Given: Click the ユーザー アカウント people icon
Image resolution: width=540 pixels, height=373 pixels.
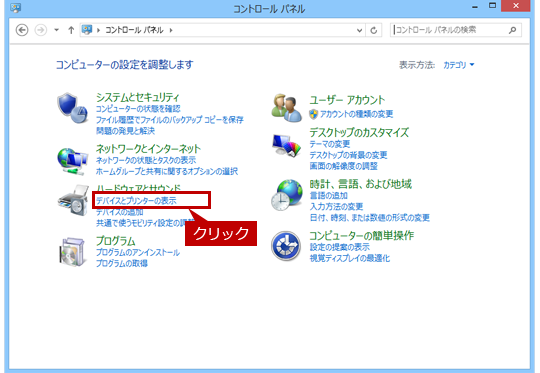Looking at the screenshot, I should 287,108.
